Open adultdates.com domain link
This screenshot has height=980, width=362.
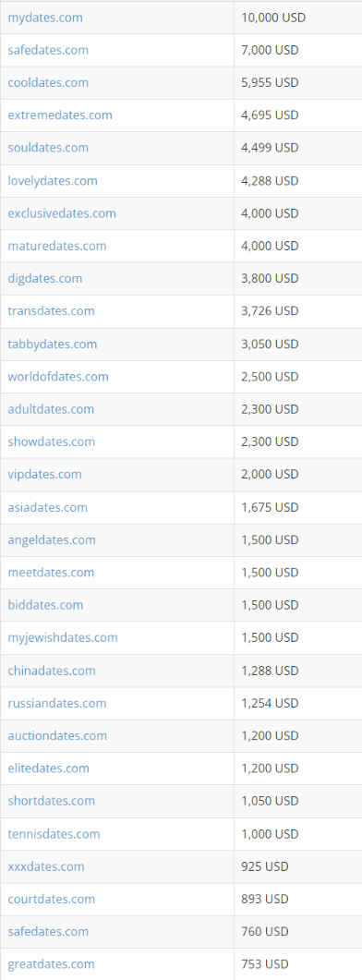pos(52,409)
